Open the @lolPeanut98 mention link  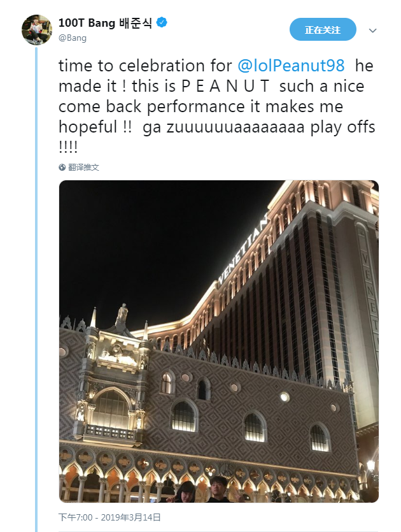coord(292,65)
